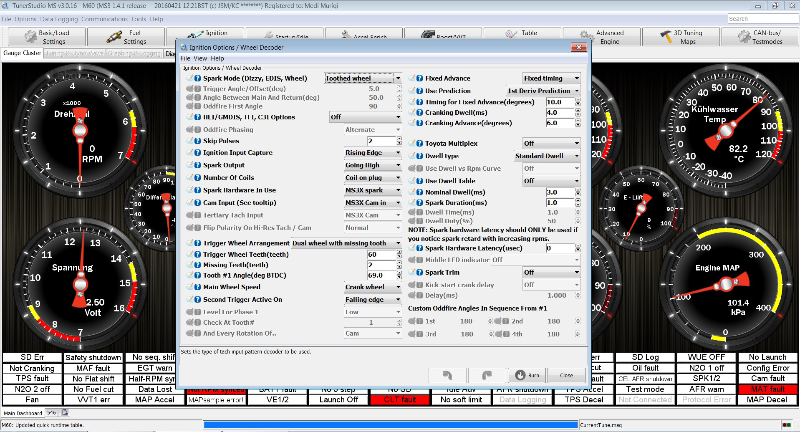Open the 3D Tuning Maps toolbar button
Image resolution: width=800 pixels, height=432 pixels.
(686, 35)
